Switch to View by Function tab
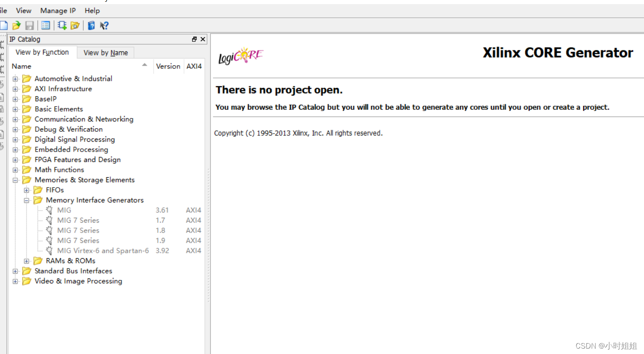644x354 pixels. click(x=42, y=52)
